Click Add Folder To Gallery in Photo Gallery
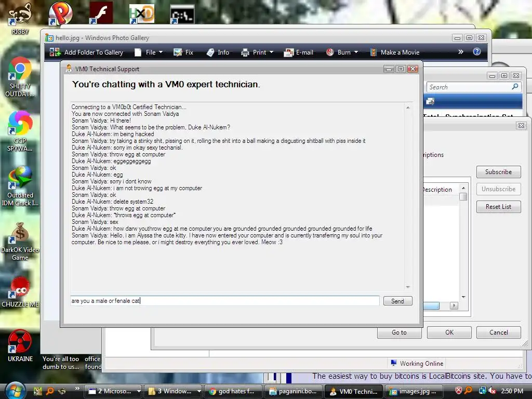 pos(87,52)
